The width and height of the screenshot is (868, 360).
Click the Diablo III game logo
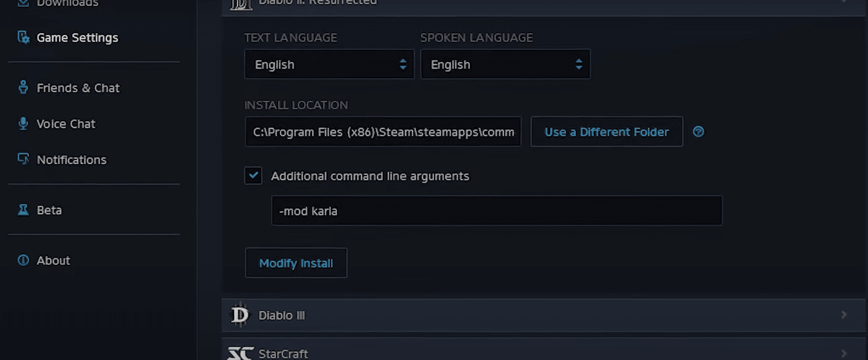[x=240, y=315]
